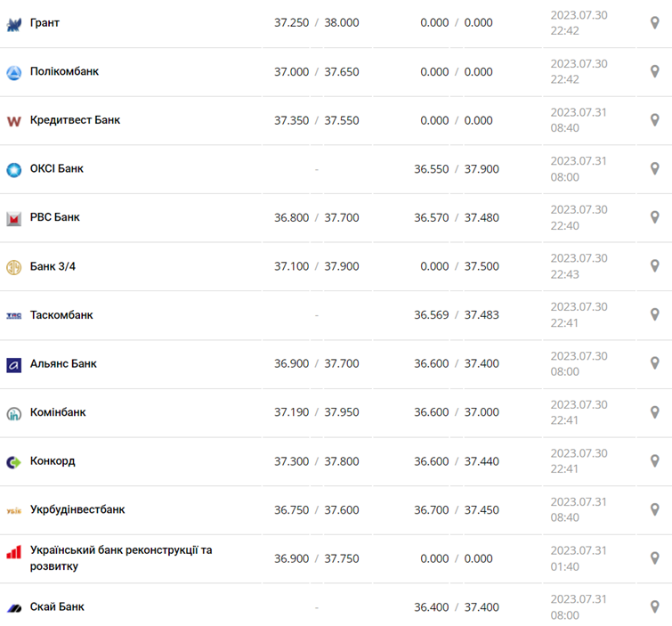Screen dimensions: 672x626
Task: Open the Грант bank link
Action: click(45, 22)
